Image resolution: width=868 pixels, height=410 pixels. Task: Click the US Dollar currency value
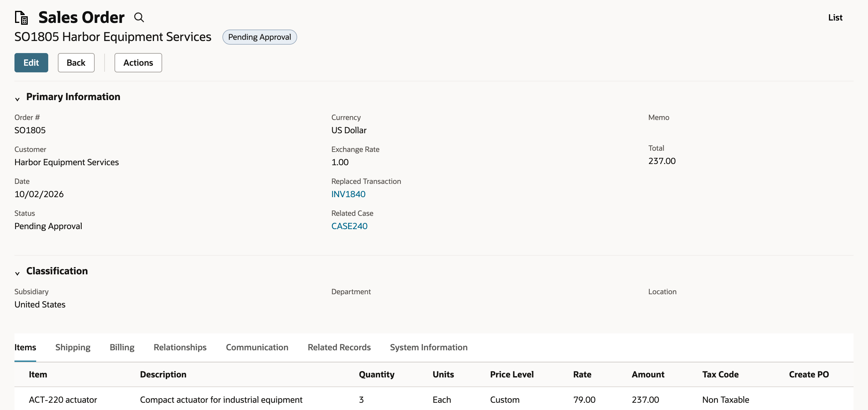click(348, 131)
